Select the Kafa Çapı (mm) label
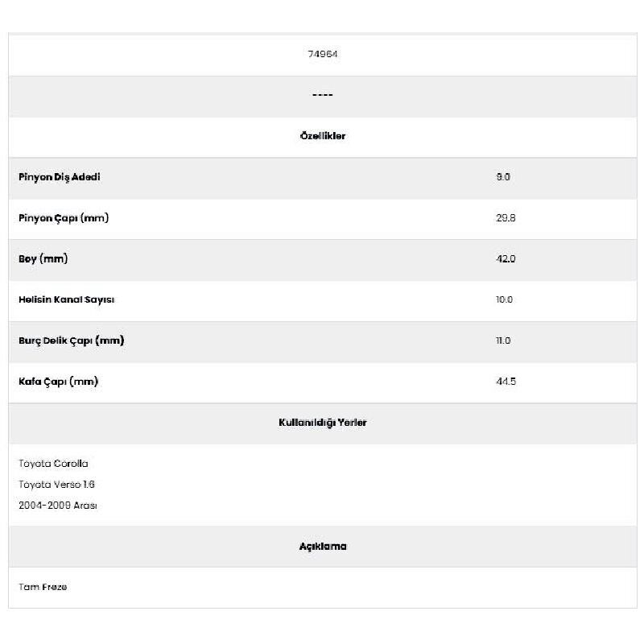Viewport: 644px width, 644px height. [58, 382]
